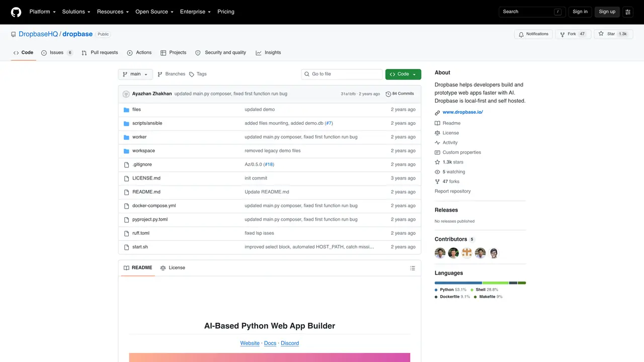The image size is (644, 362).
Task: Fork the repository
Action: click(x=573, y=34)
